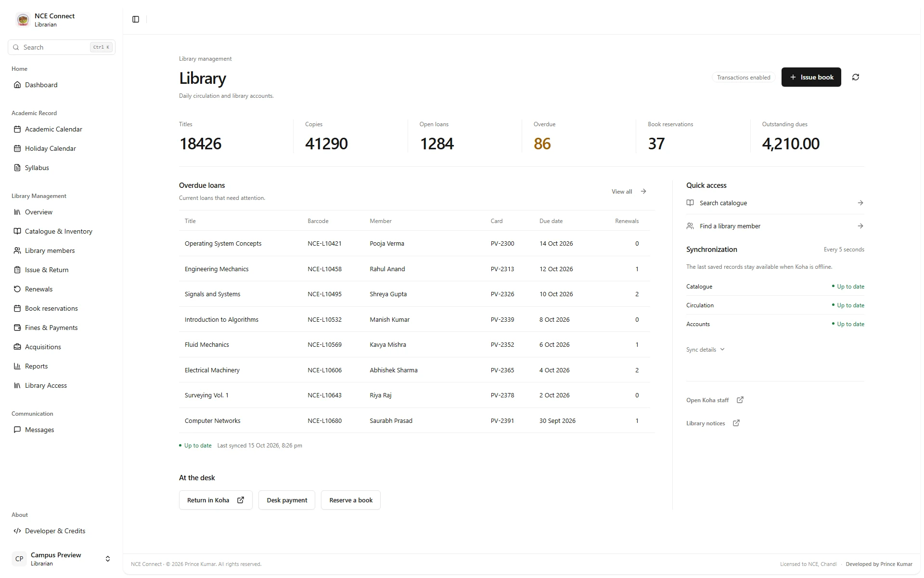
Task: Click the Issue & Return clipboard icon
Action: coord(17,270)
